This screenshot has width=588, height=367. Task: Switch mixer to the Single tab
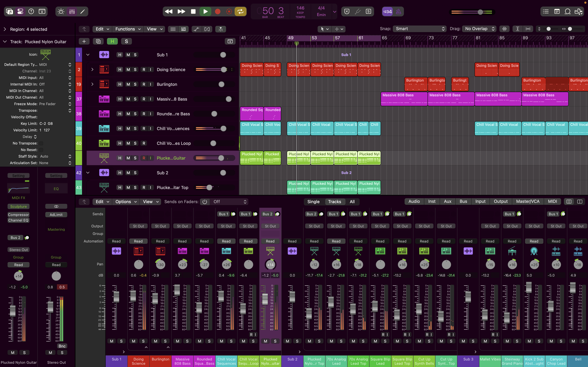coord(313,202)
